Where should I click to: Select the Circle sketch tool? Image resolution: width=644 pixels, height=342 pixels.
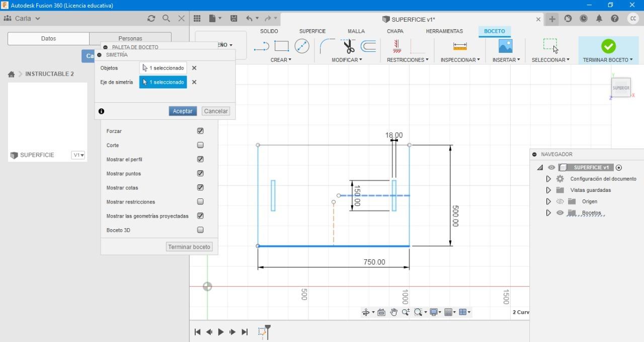pyautogui.click(x=302, y=46)
